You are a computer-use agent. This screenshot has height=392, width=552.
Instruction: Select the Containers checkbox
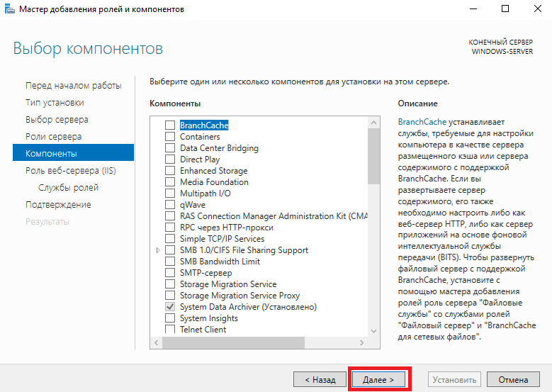170,136
